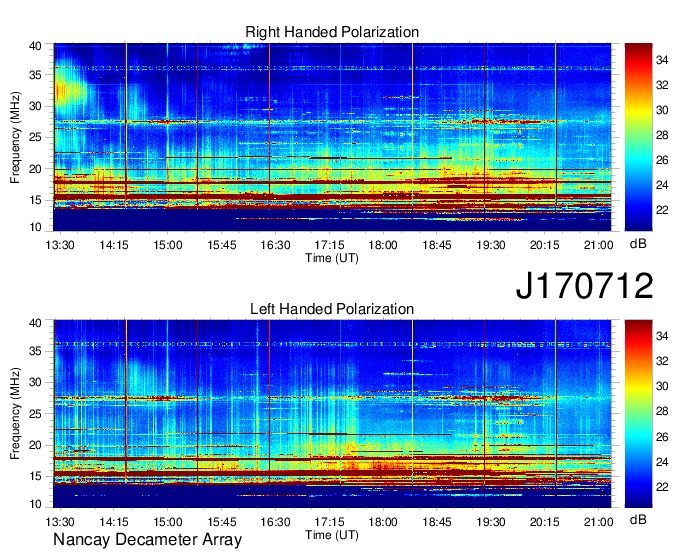Click Frequency (MHz) axis label of Left Handed plot
The width and height of the screenshot is (680, 552).
[x=15, y=414]
